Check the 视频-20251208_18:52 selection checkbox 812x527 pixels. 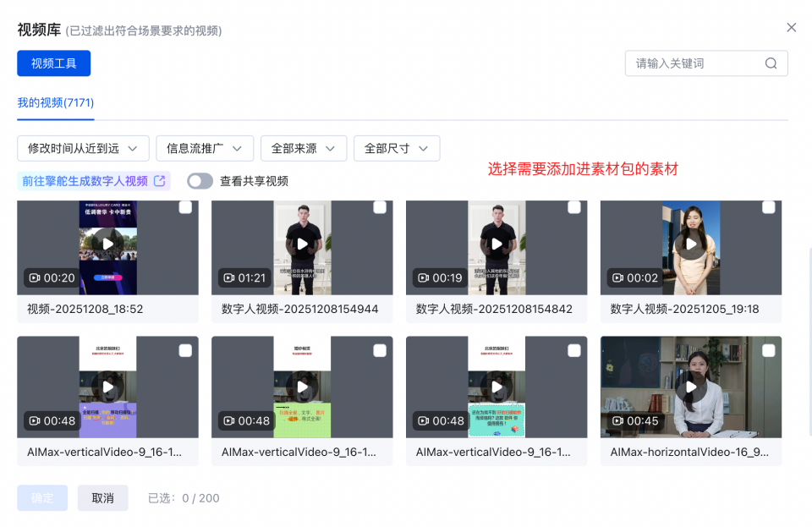(x=185, y=207)
